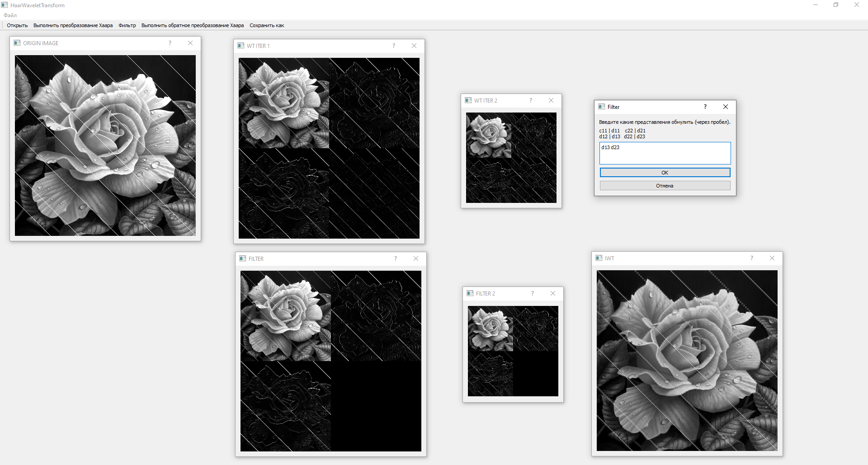Viewport: 868px width, 465px height.
Task: Run Выполнить обратное преобразование Хаара
Action: (x=193, y=25)
